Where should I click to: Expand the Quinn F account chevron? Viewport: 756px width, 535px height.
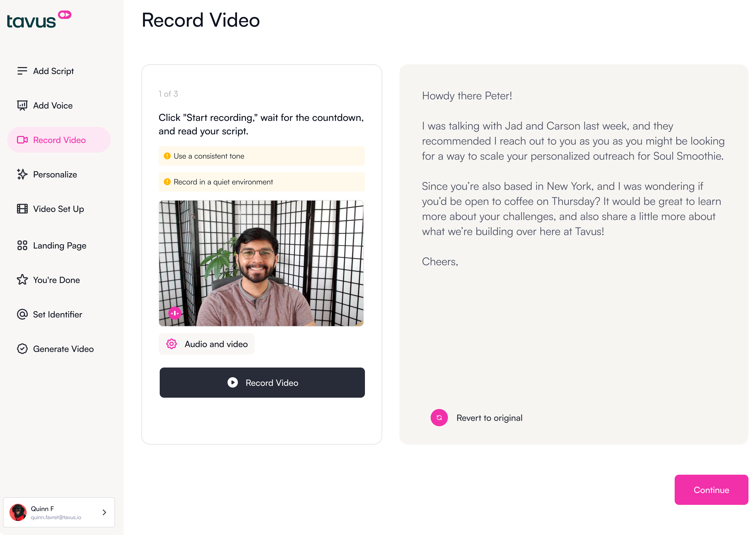(104, 512)
